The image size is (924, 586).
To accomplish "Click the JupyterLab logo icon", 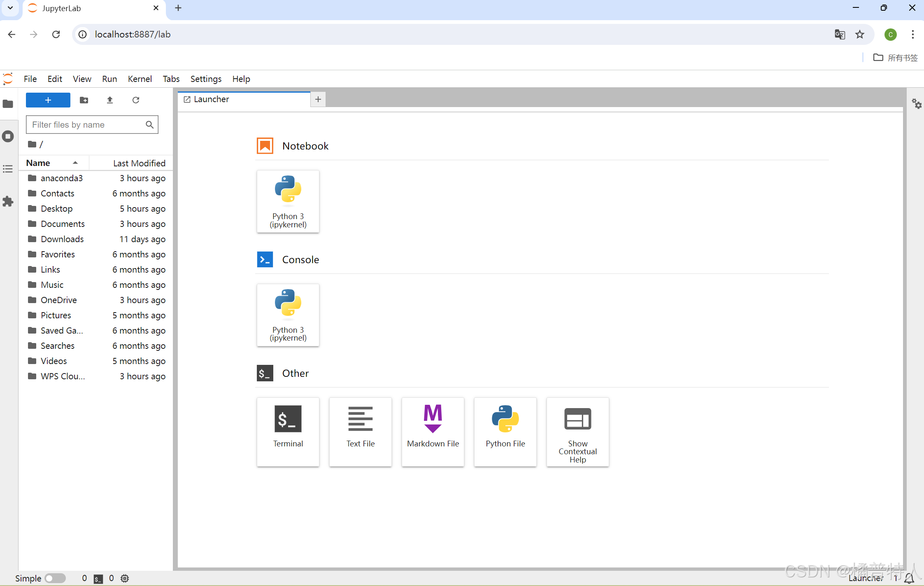I will [x=8, y=79].
